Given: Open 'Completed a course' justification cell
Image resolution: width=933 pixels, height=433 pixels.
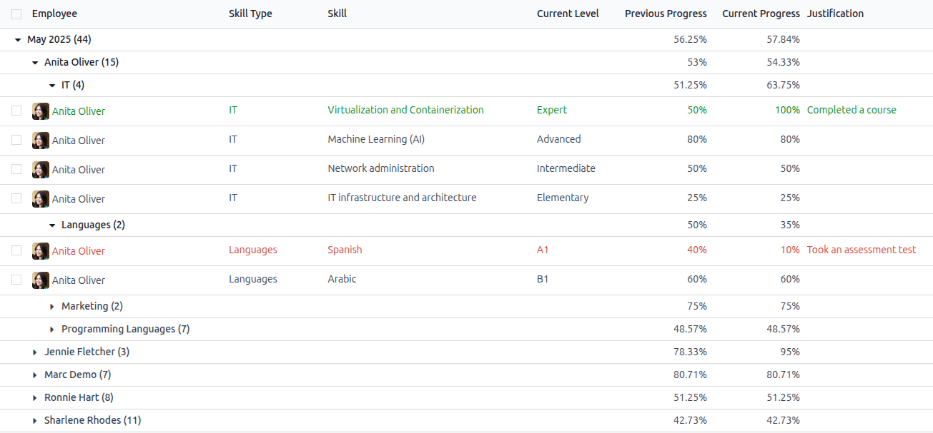Looking at the screenshot, I should (x=851, y=110).
